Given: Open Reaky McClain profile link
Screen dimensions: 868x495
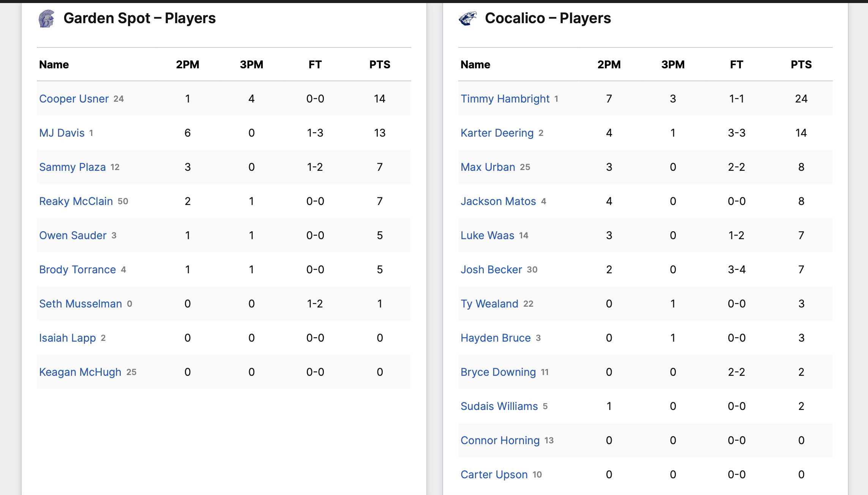Looking at the screenshot, I should coord(76,201).
